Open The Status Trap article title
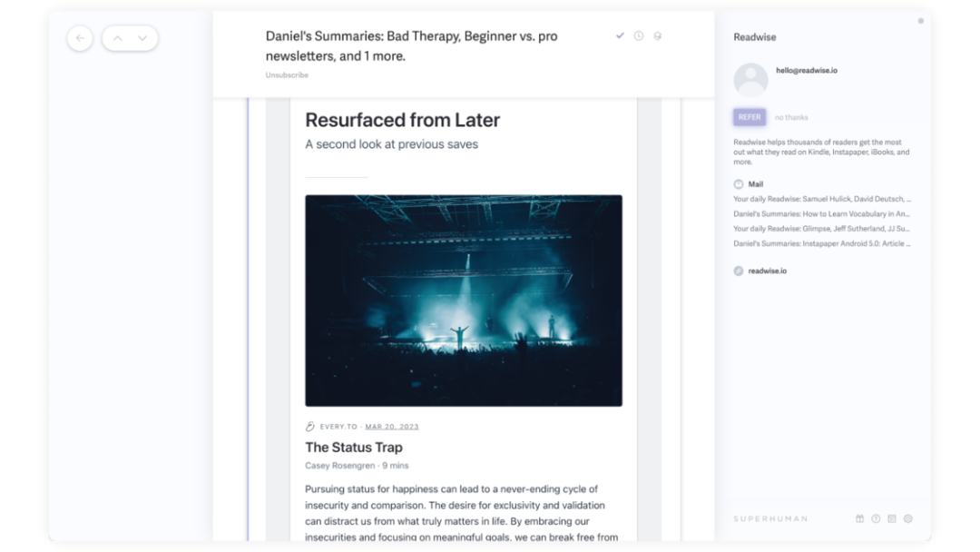The height and width of the screenshot is (552, 980). click(x=354, y=447)
